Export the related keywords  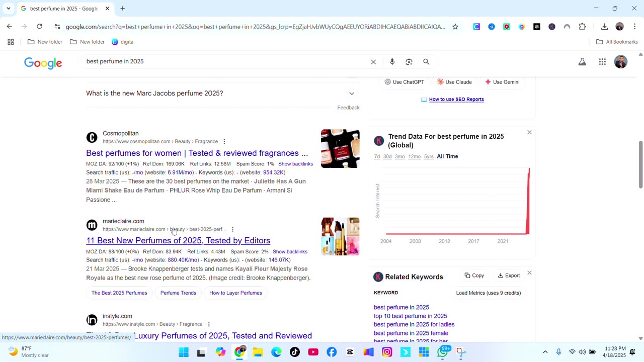click(x=509, y=276)
